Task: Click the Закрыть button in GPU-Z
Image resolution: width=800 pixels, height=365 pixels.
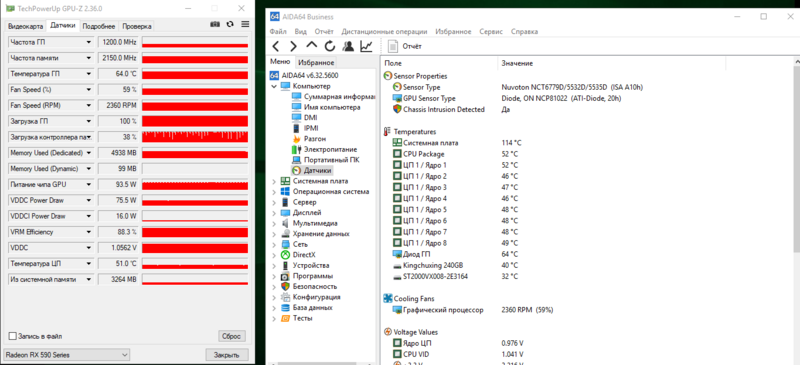Action: click(x=227, y=355)
